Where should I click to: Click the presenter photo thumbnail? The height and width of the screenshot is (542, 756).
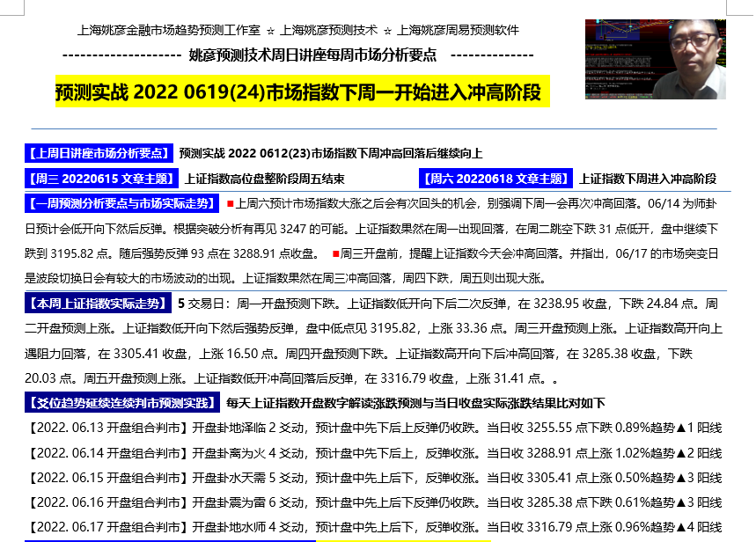[656, 59]
